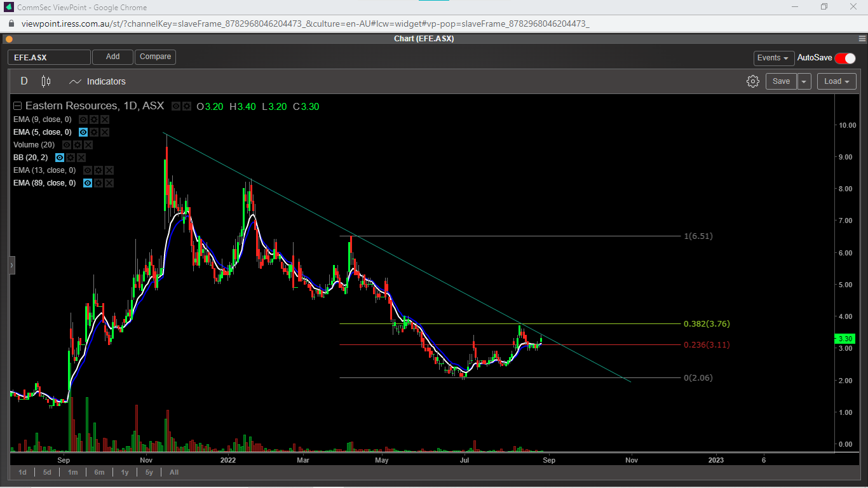Click the 2022 date axis label
Screen dimensions: 868x488
[227, 460]
